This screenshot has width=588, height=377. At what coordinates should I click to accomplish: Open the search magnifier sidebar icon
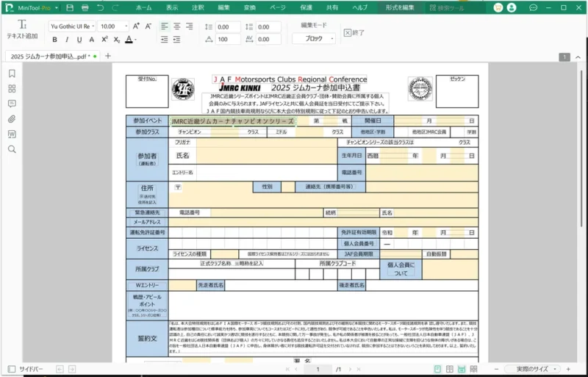[12, 149]
